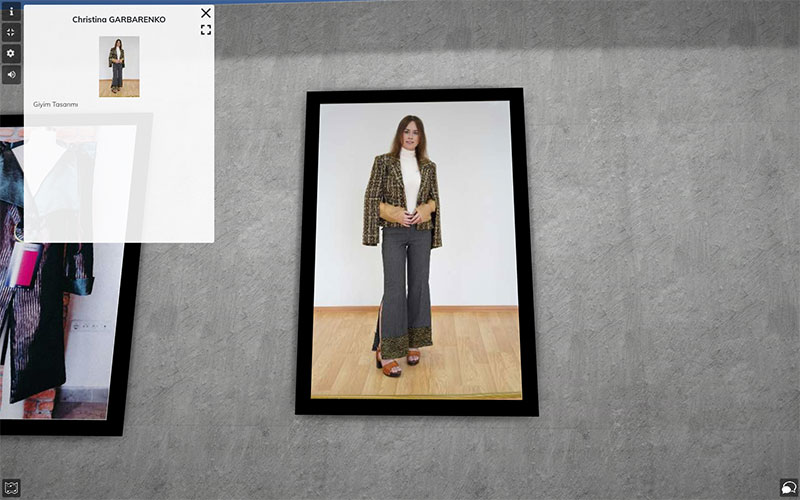
Task: Expand the info panel to fullscreen
Action: click(x=206, y=30)
